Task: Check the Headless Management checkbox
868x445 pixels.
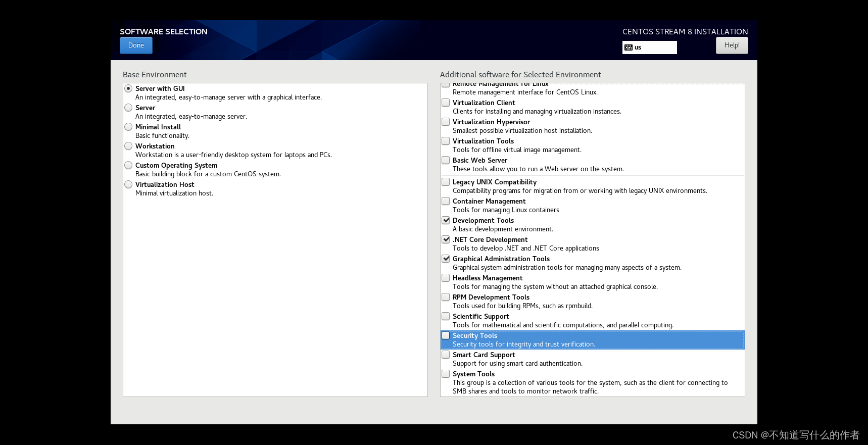Action: pos(446,278)
